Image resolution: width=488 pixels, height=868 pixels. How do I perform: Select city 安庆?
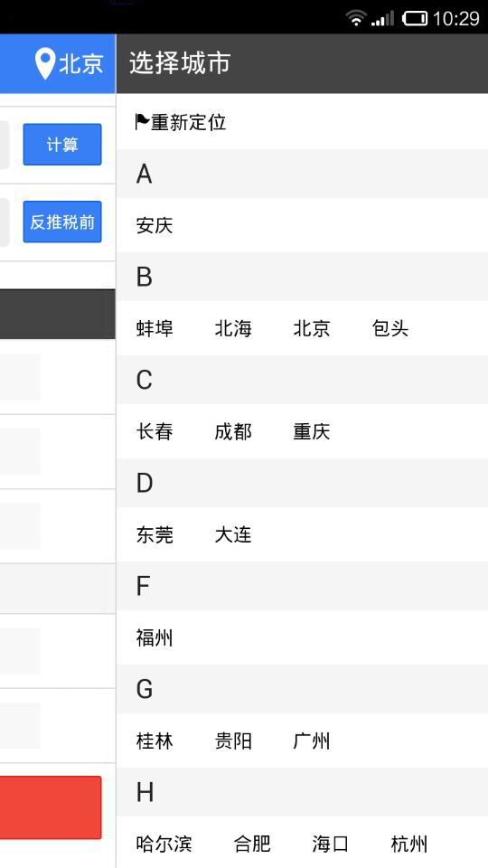pyautogui.click(x=155, y=225)
